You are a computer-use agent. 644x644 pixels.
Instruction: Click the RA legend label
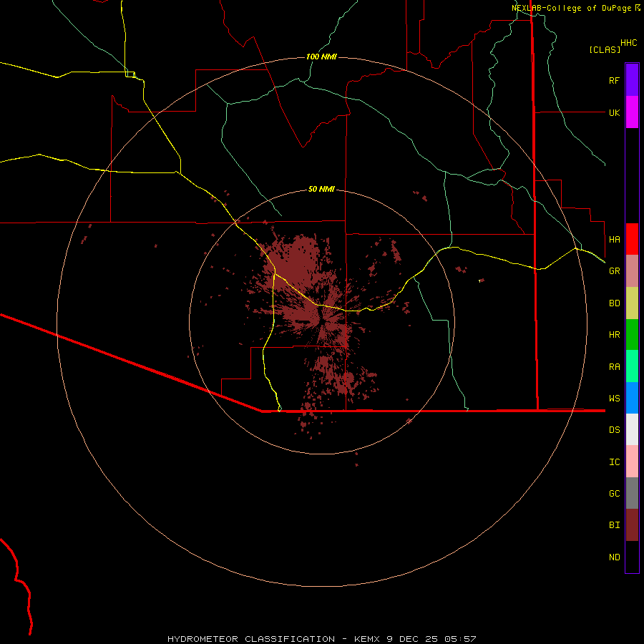pyautogui.click(x=615, y=367)
